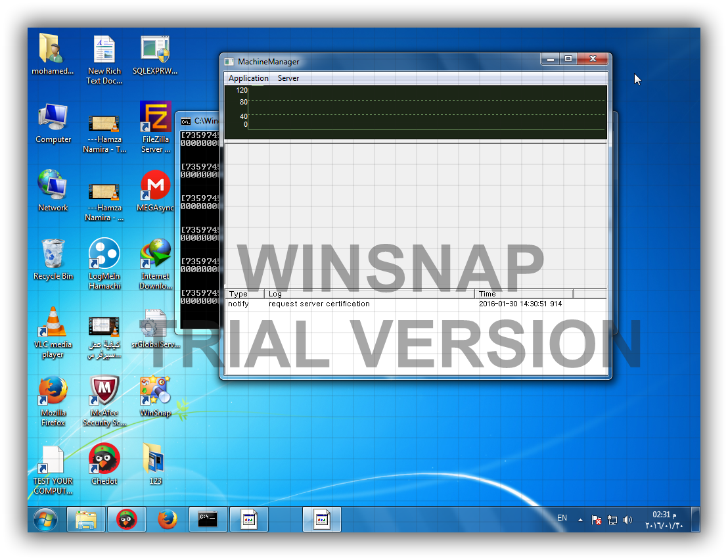Select the 2016-01-30 14:30:51 time cell
The image size is (728, 560).
520,304
